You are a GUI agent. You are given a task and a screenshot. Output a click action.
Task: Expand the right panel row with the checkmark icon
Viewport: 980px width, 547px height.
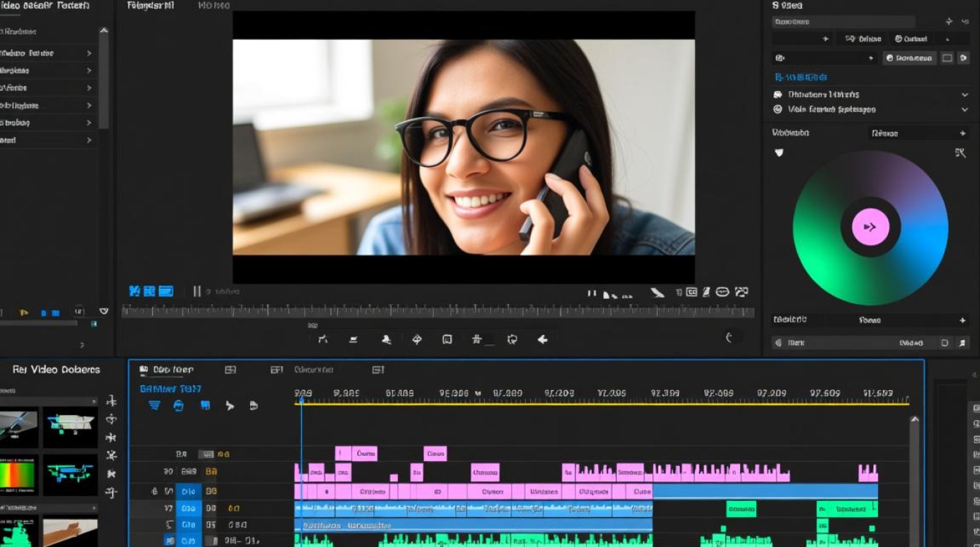click(x=870, y=109)
